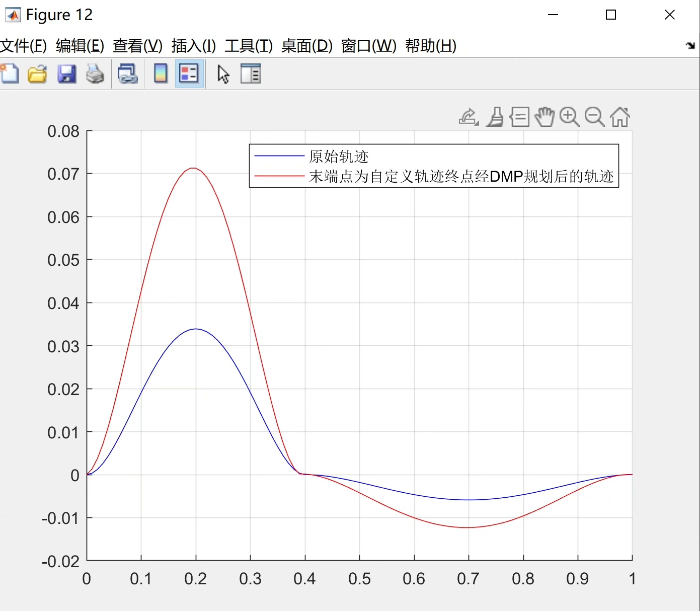Toggle the highlighted property editor tool
This screenshot has width=700, height=611.
tap(189, 73)
